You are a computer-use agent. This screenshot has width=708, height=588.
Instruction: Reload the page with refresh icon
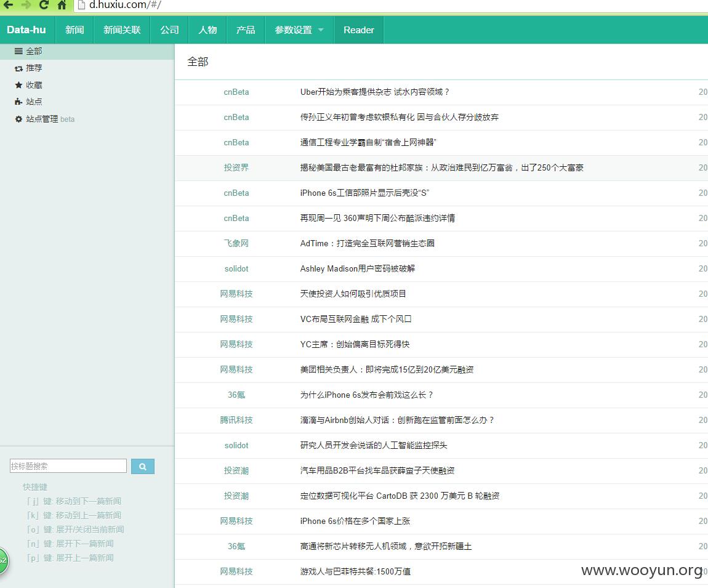tap(44, 5)
